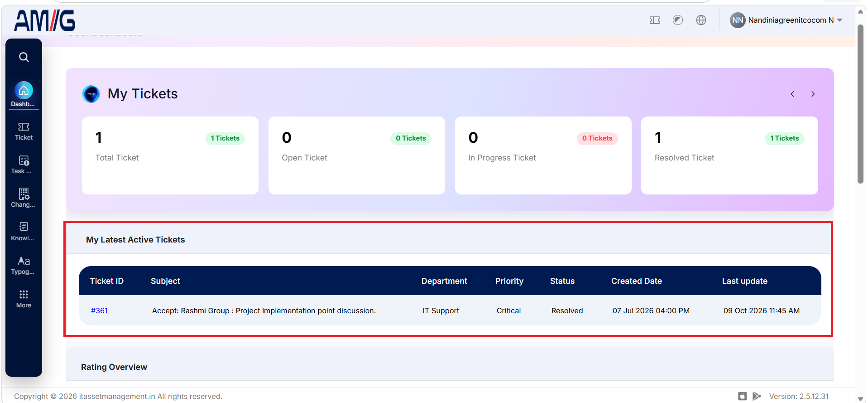
Task: Open the Typography sidebar item
Action: tap(24, 265)
